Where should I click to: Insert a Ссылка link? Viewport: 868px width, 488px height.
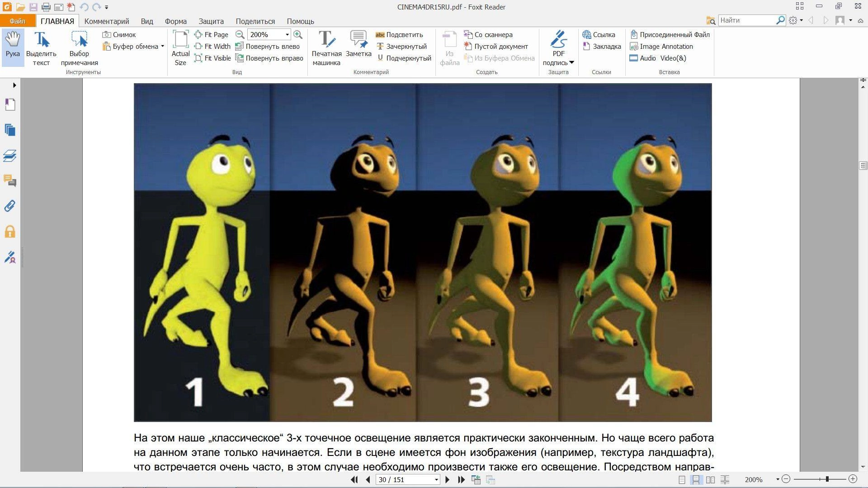pos(599,34)
